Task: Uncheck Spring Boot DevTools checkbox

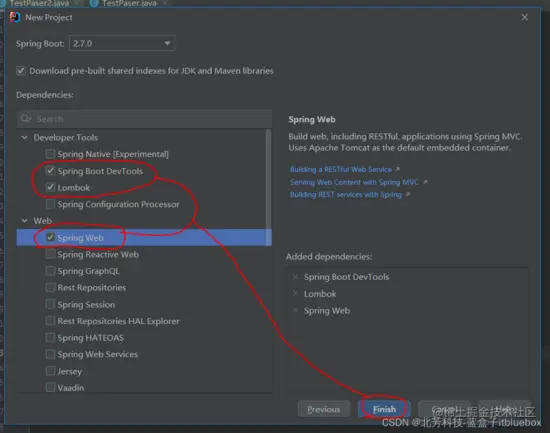Action: click(x=51, y=171)
